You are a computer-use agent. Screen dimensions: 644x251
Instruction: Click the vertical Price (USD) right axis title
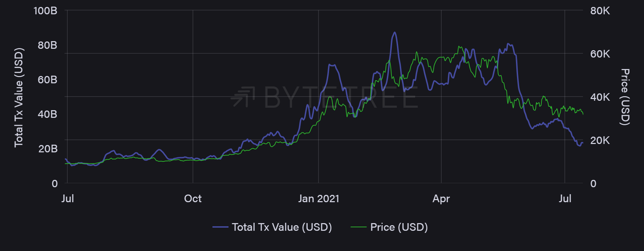click(x=625, y=97)
